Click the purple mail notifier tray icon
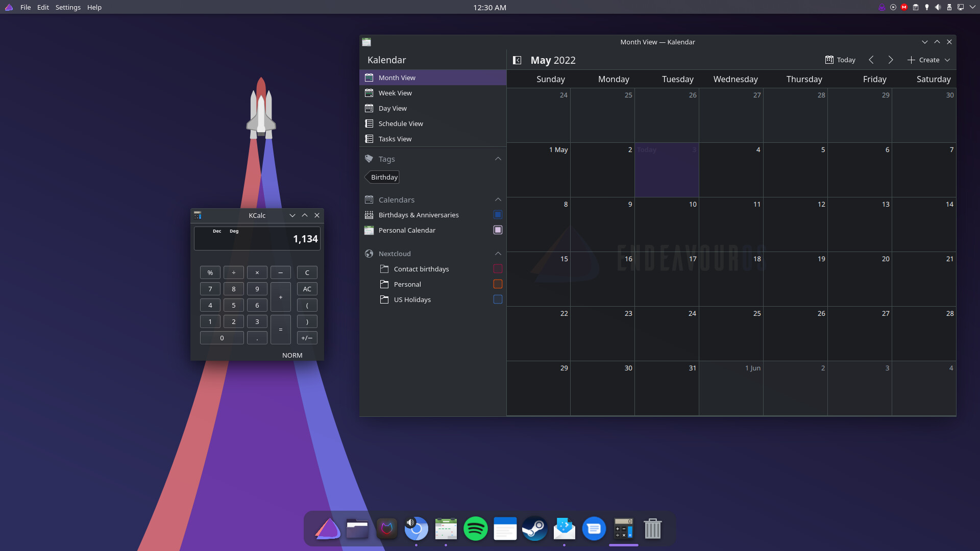This screenshot has width=980, height=551. pyautogui.click(x=881, y=7)
